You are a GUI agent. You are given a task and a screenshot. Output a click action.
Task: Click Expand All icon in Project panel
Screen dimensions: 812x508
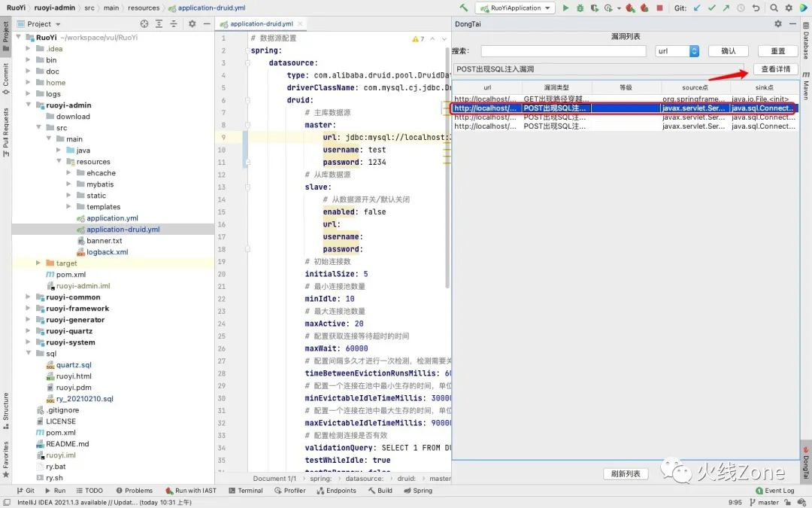159,24
